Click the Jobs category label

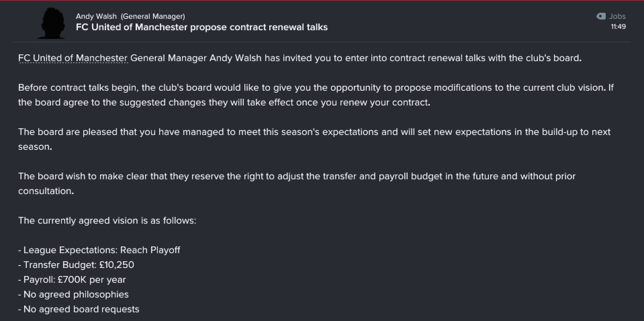click(x=617, y=16)
